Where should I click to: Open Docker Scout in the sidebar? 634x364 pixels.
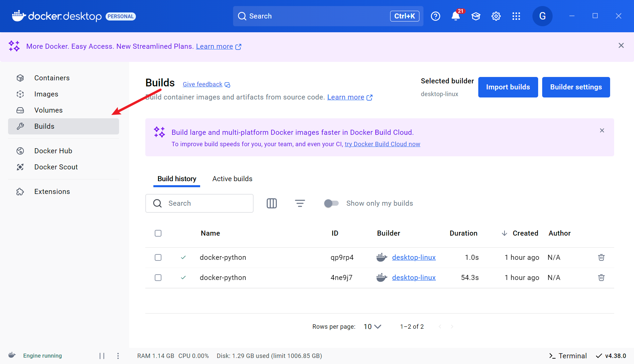(x=64, y=167)
